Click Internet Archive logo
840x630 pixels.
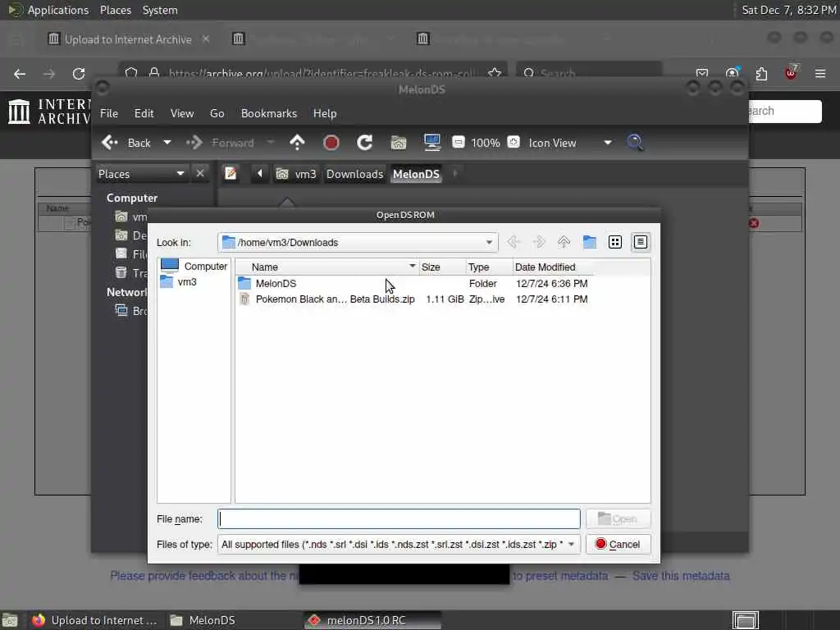pyautogui.click(x=48, y=111)
